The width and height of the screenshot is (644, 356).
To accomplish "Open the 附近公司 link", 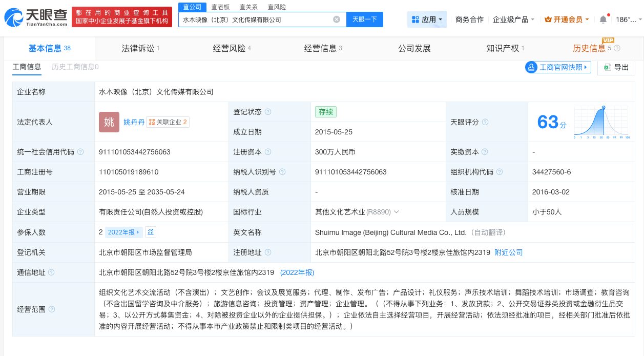I will tap(508, 252).
